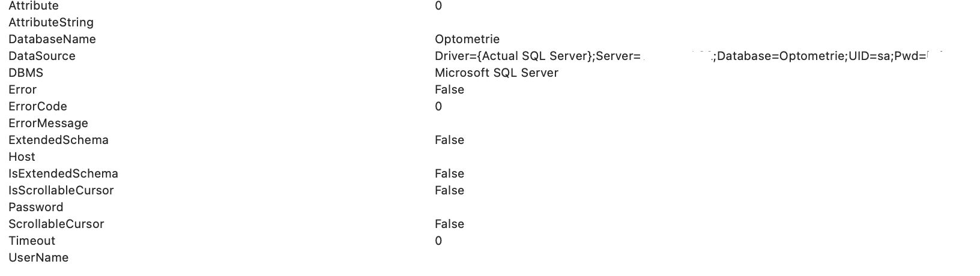Screen dimensions: 980x276
Task: Click the ErrorMessage property label
Action: pyautogui.click(x=48, y=124)
